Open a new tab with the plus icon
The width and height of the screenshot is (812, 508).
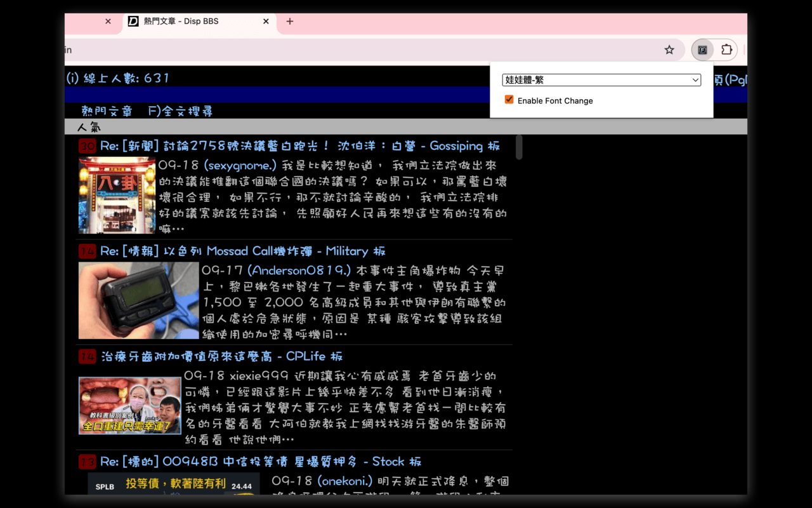(289, 21)
